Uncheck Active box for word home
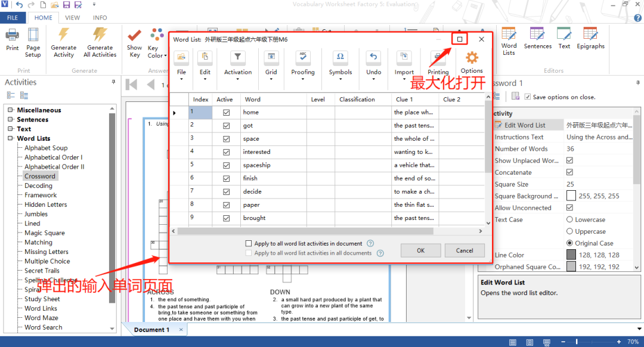The height and width of the screenshot is (347, 644). coord(227,113)
